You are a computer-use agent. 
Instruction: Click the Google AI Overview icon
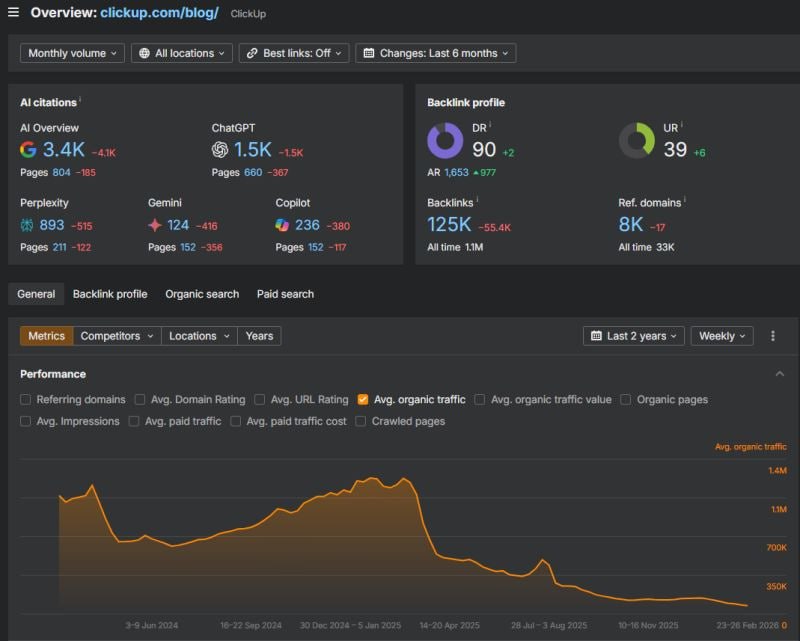pyautogui.click(x=28, y=150)
